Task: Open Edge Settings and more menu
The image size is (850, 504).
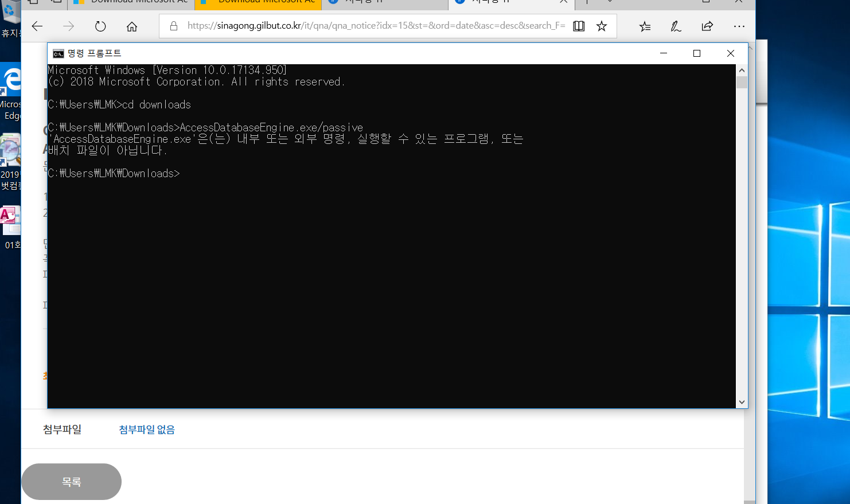Action: (739, 26)
